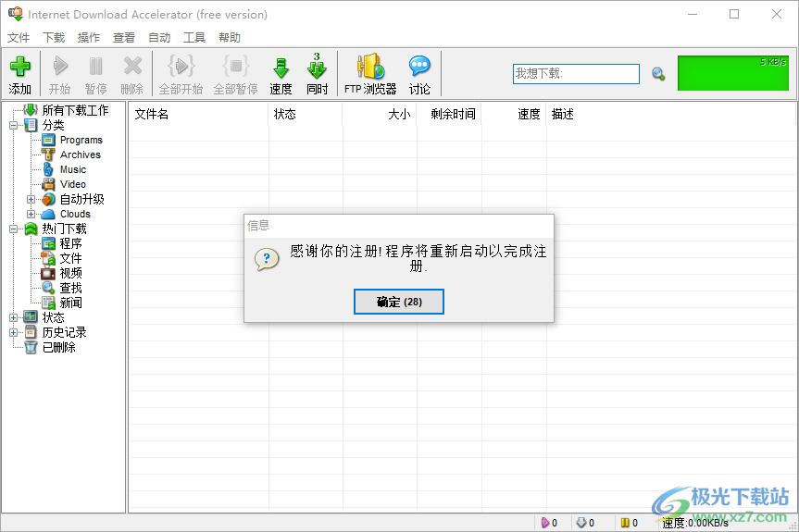
Task: Select 程序 under 热门下载
Action: 71,243
